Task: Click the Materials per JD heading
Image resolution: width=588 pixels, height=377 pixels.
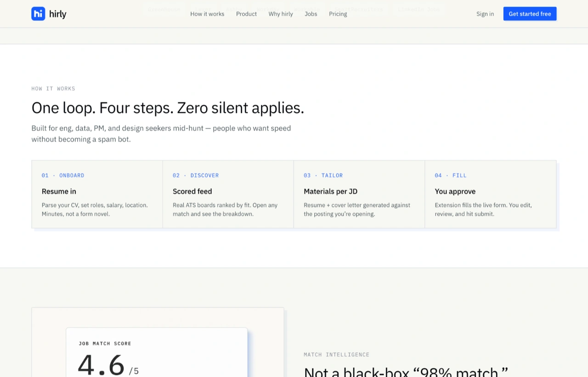Action: click(331, 191)
